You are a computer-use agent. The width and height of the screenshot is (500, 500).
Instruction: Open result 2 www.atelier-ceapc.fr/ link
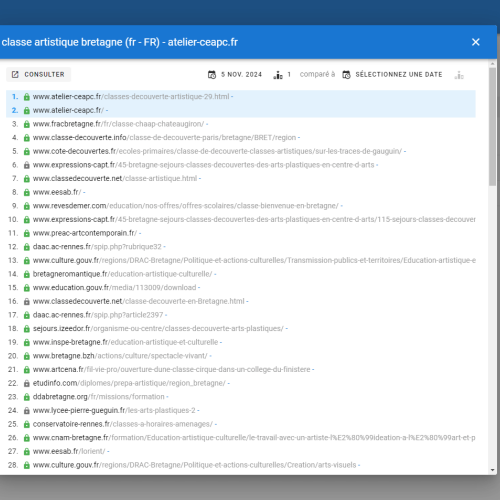click(68, 110)
